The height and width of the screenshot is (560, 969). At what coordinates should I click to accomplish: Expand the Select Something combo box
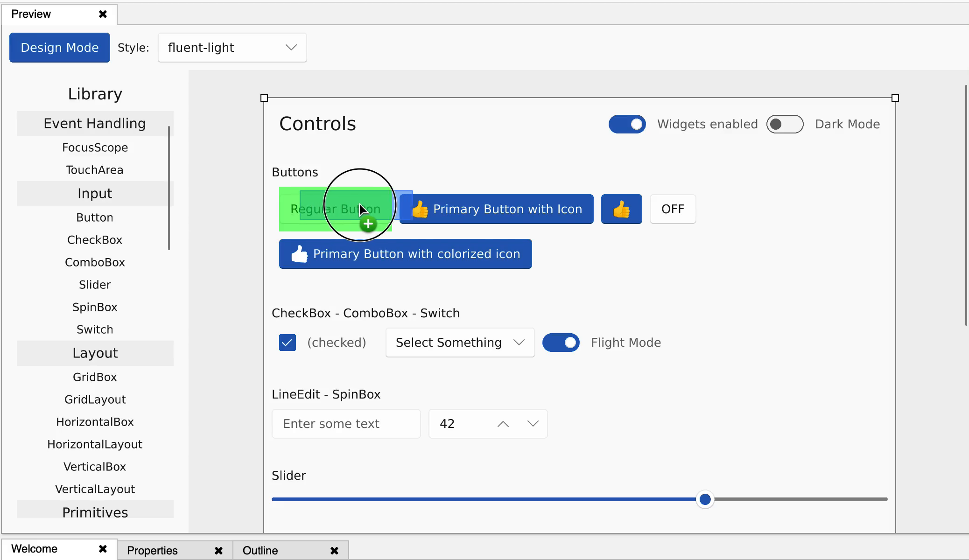(460, 343)
